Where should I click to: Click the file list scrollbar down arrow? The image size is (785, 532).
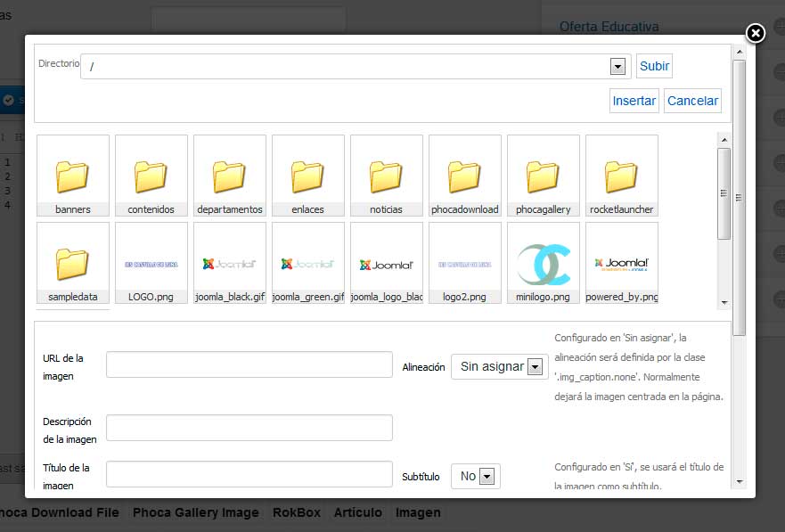pyautogui.click(x=724, y=302)
